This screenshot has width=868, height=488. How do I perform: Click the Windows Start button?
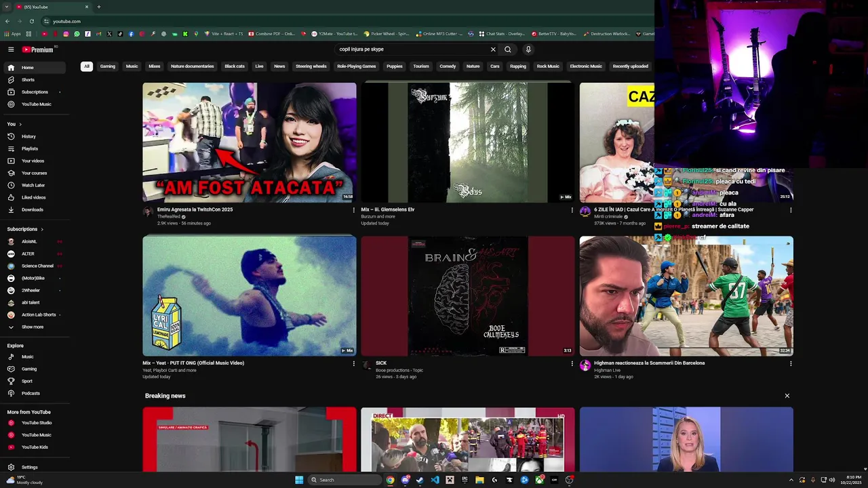(299, 480)
